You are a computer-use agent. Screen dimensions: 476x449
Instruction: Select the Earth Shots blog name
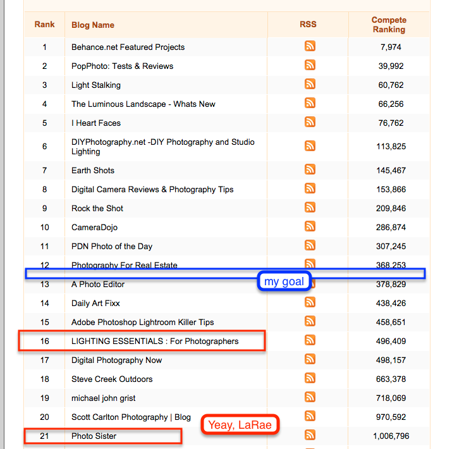coord(93,170)
